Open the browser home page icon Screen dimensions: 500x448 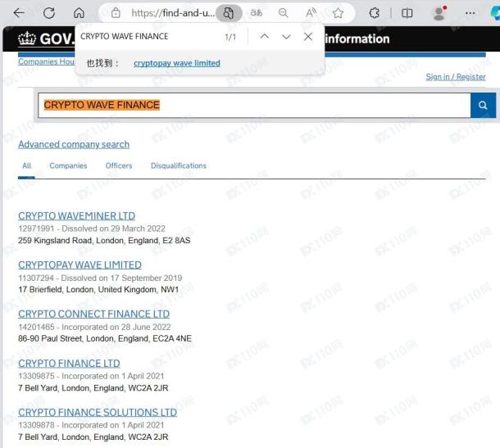pyautogui.click(x=79, y=13)
